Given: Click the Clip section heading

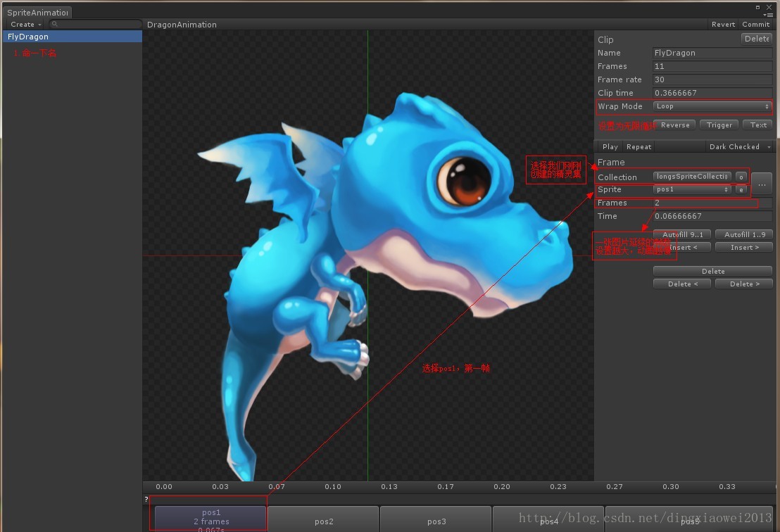Looking at the screenshot, I should pyautogui.click(x=605, y=39).
